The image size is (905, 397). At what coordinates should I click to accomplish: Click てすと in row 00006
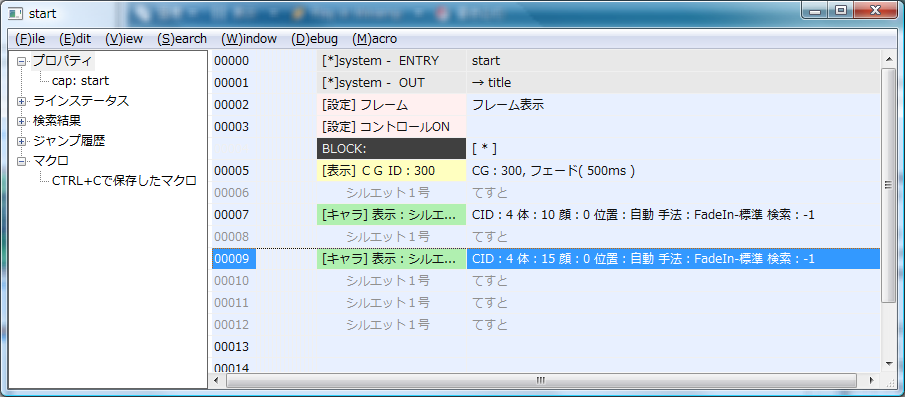pyautogui.click(x=490, y=193)
